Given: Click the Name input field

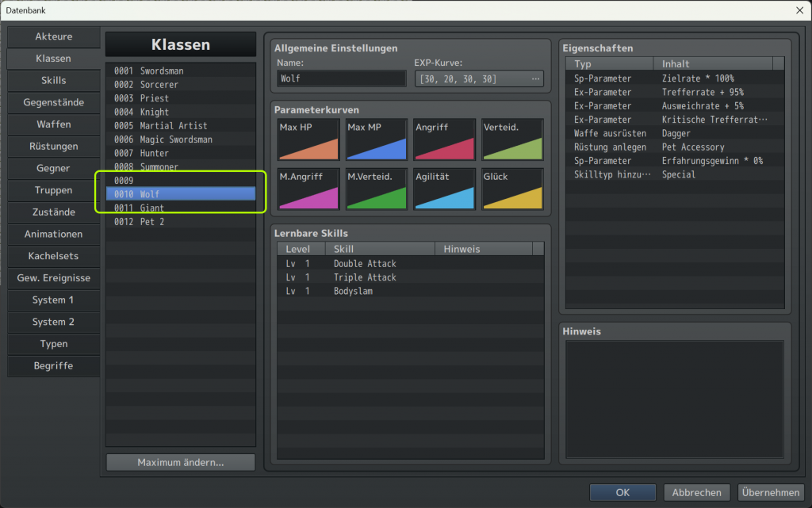Looking at the screenshot, I should point(342,79).
